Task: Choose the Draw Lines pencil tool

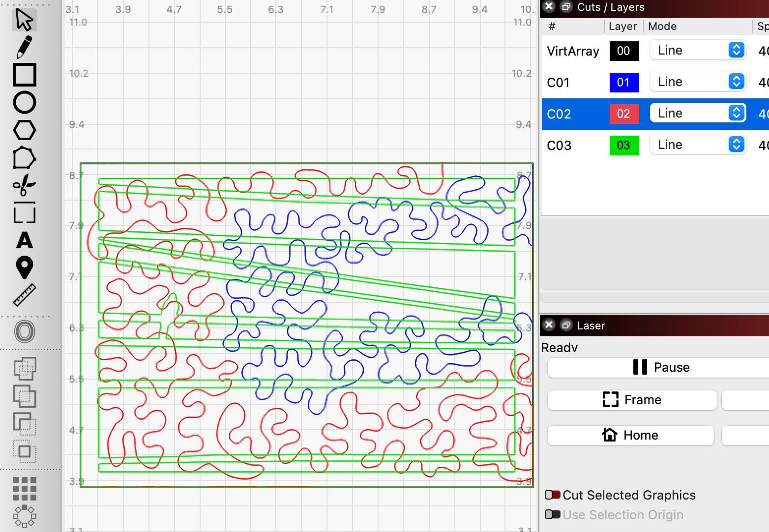Action: tap(24, 47)
